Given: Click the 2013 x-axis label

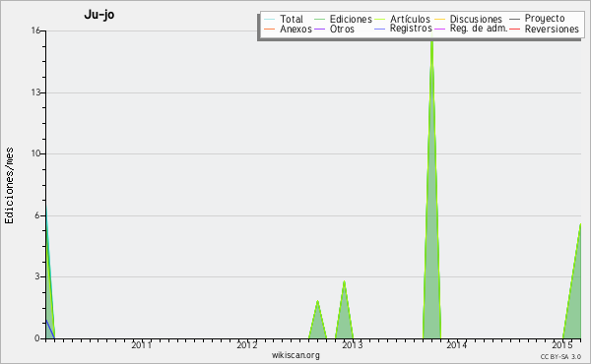Looking at the screenshot, I should coord(352,344).
